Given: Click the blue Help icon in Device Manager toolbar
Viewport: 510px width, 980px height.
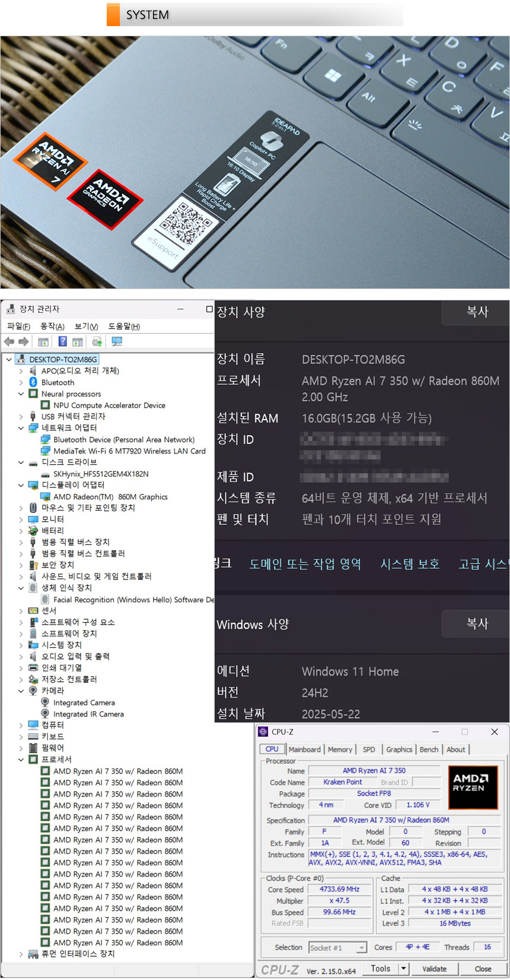Looking at the screenshot, I should [62, 341].
